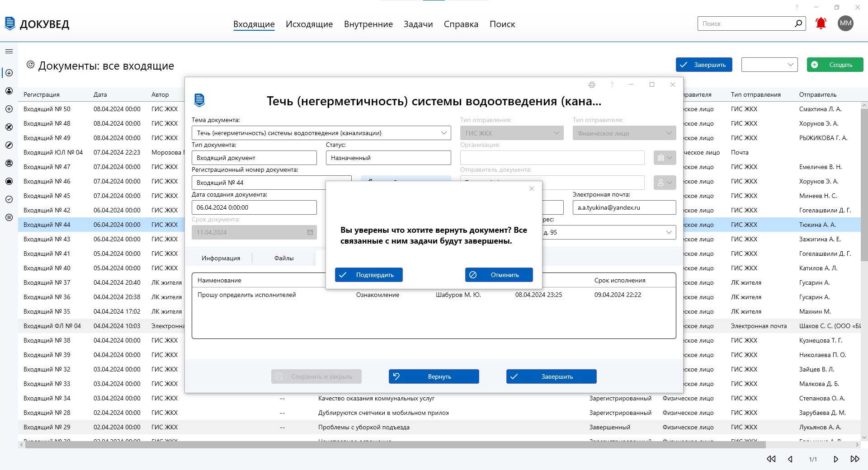The width and height of the screenshot is (868, 470).
Task: Open the MM user avatar
Action: point(845,23)
